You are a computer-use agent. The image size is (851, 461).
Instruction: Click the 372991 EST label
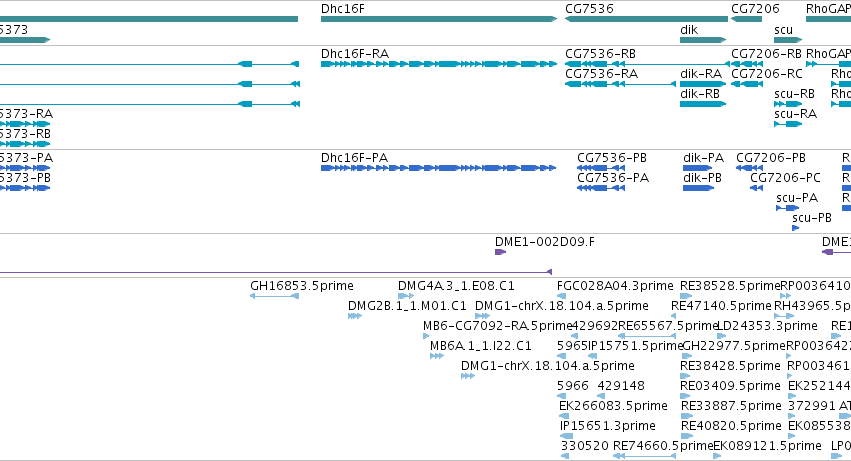pos(812,406)
